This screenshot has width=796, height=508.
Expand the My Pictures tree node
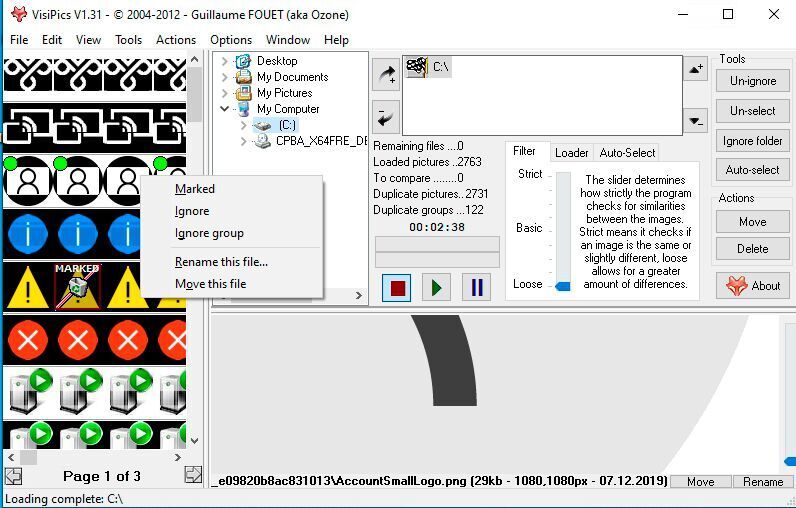224,93
